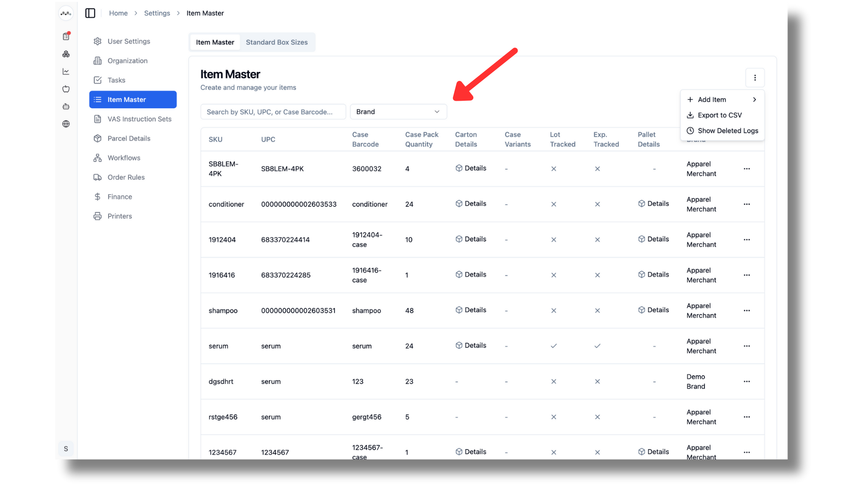Click the company logo at top left
868x488 pixels.
click(x=66, y=13)
